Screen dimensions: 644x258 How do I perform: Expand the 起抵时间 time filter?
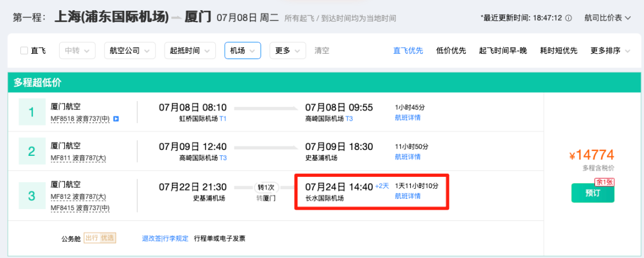click(x=190, y=51)
